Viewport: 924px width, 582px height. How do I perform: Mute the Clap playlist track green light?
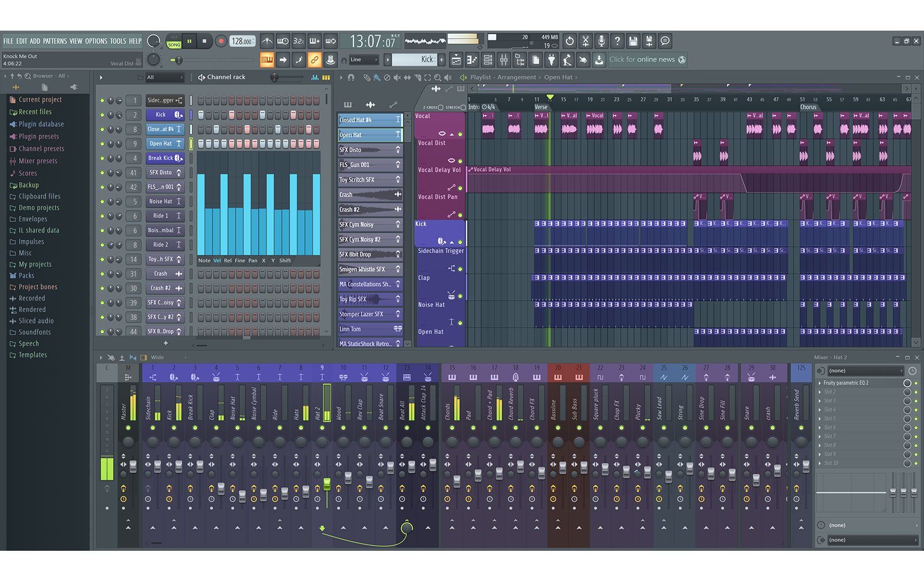tap(460, 296)
